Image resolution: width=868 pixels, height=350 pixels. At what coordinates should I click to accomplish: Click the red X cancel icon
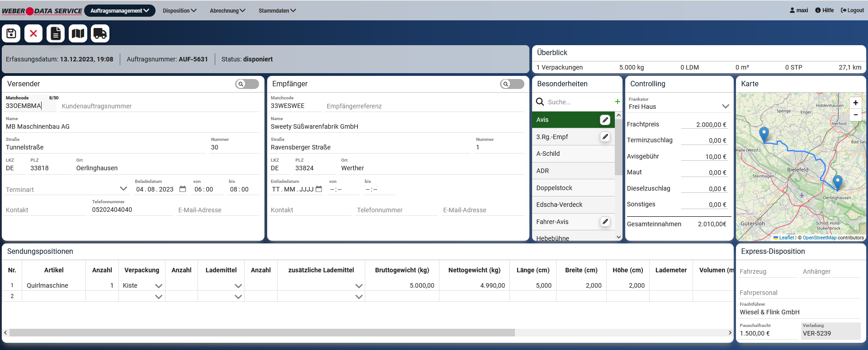pyautogui.click(x=33, y=33)
